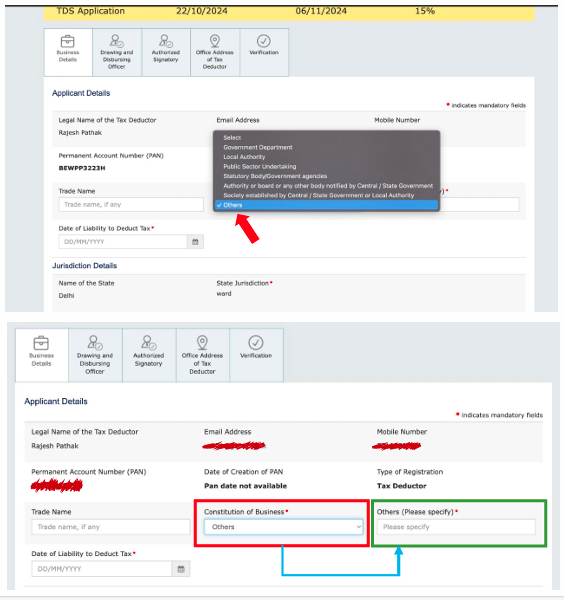Click the Business Details briefcase icon in upper form
The width and height of the screenshot is (564, 600).
pos(68,41)
